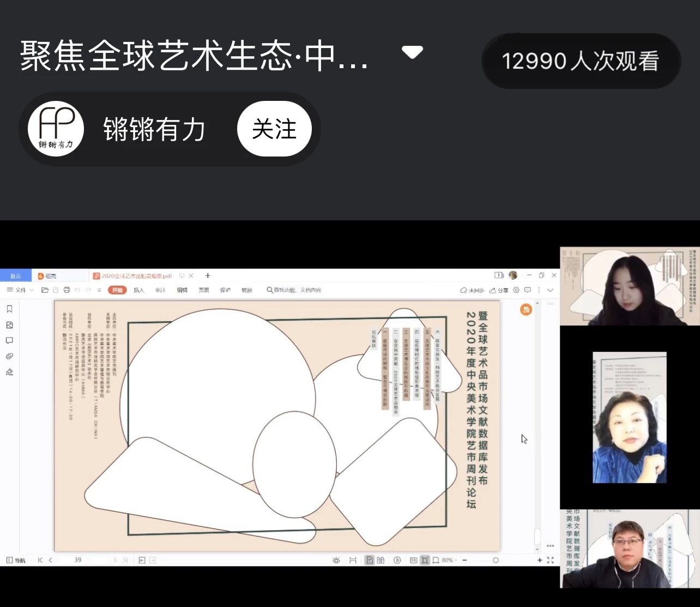The width and height of the screenshot is (700, 607).
Task: Follow the streamer with 关注 button
Action: tap(274, 129)
